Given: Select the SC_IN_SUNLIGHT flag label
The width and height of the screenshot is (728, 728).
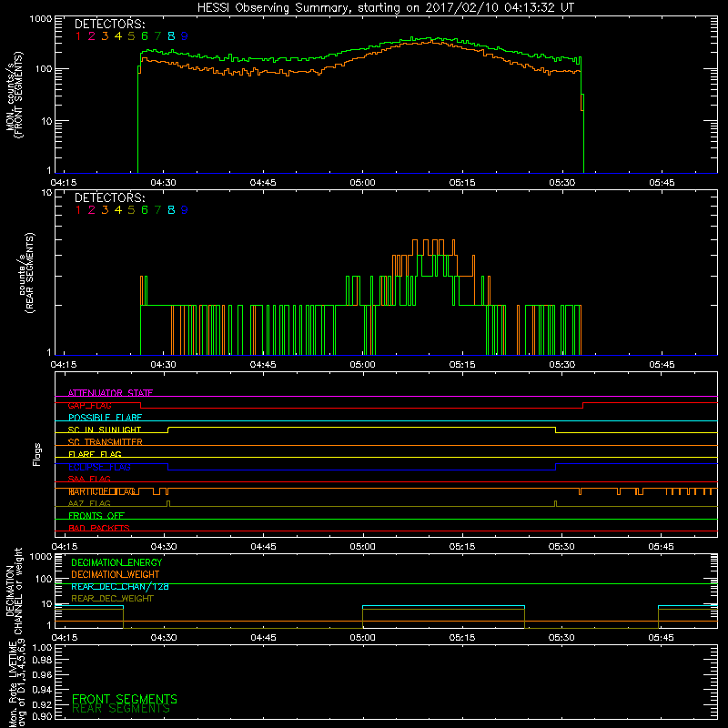Looking at the screenshot, I should tap(105, 430).
